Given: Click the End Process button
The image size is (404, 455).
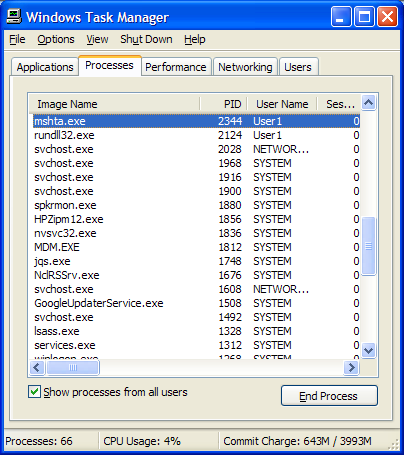Looking at the screenshot, I should coord(329,396).
